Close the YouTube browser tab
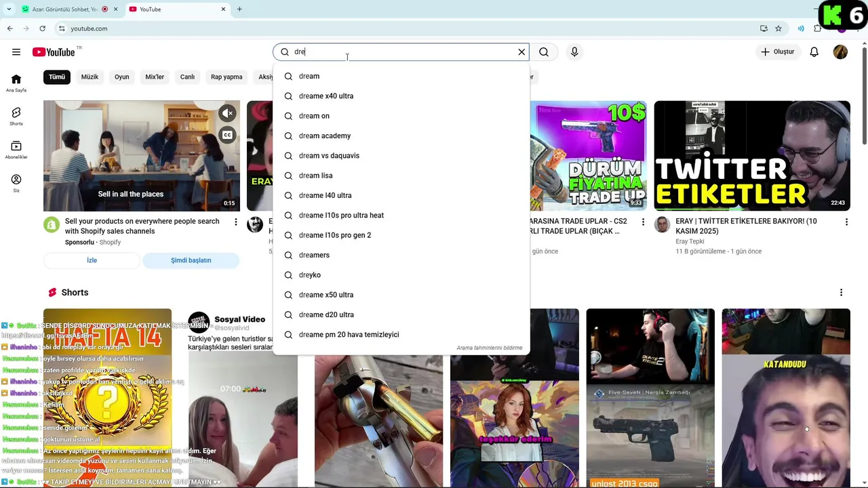The height and width of the screenshot is (488, 868). pyautogui.click(x=224, y=9)
